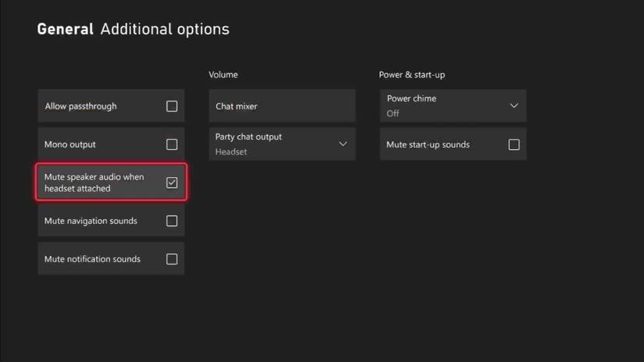Click the General heading
Image resolution: width=644 pixels, height=362 pixels.
point(65,30)
